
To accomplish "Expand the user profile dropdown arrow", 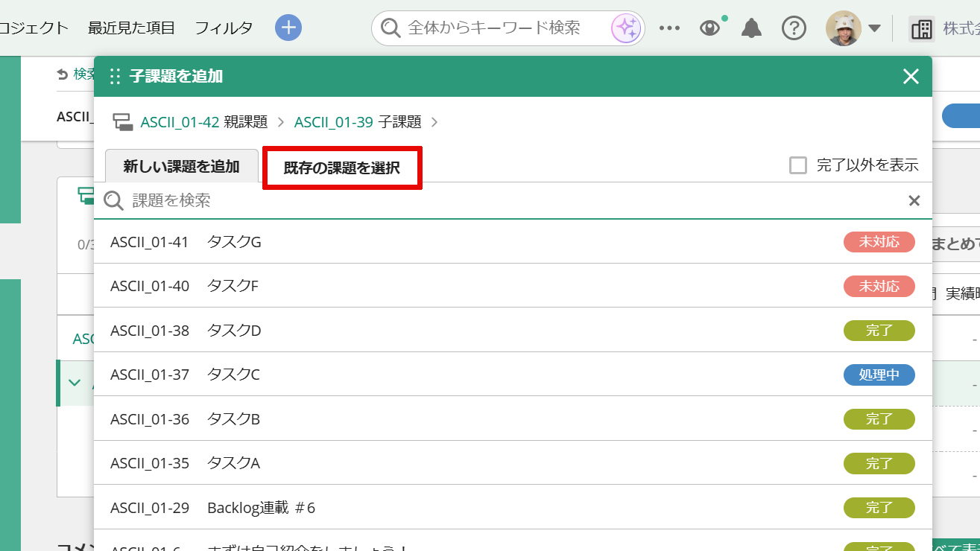I will click(875, 29).
